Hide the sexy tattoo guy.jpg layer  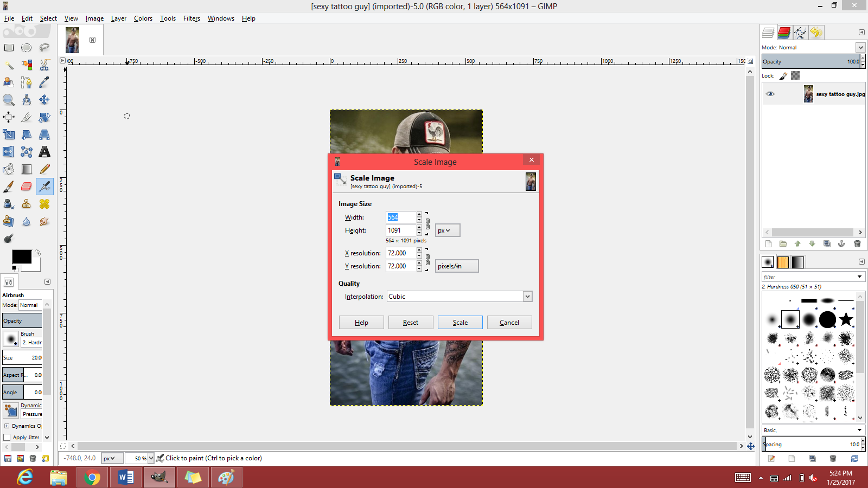pyautogui.click(x=770, y=94)
